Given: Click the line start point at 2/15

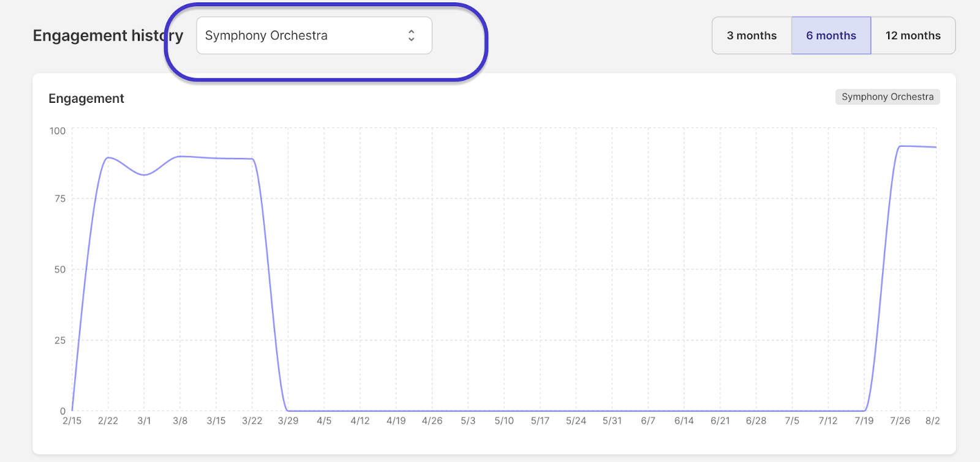Looking at the screenshot, I should (x=72, y=410).
